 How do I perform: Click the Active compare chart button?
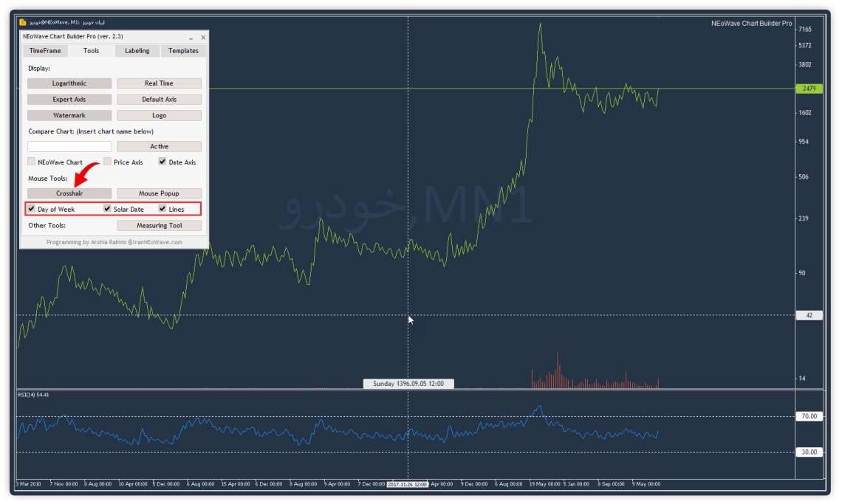(x=159, y=147)
